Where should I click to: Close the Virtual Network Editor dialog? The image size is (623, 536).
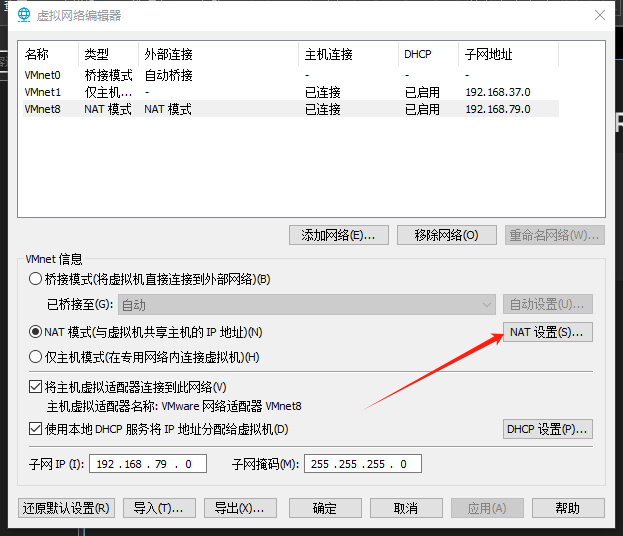point(600,15)
